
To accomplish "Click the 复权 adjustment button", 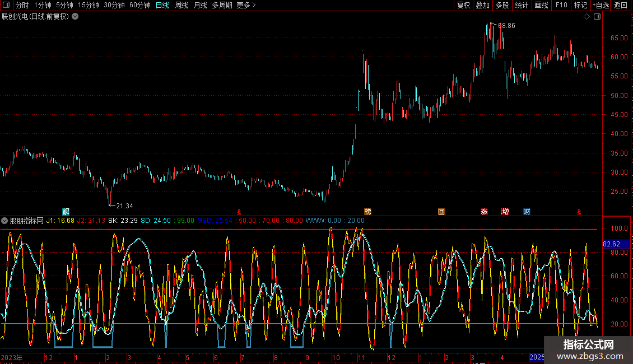I will click(463, 5).
